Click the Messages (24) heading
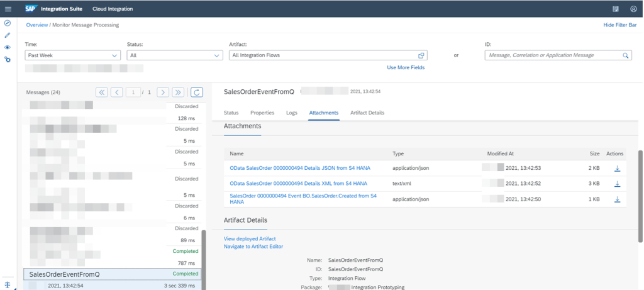The width and height of the screenshot is (644, 290). tap(43, 92)
